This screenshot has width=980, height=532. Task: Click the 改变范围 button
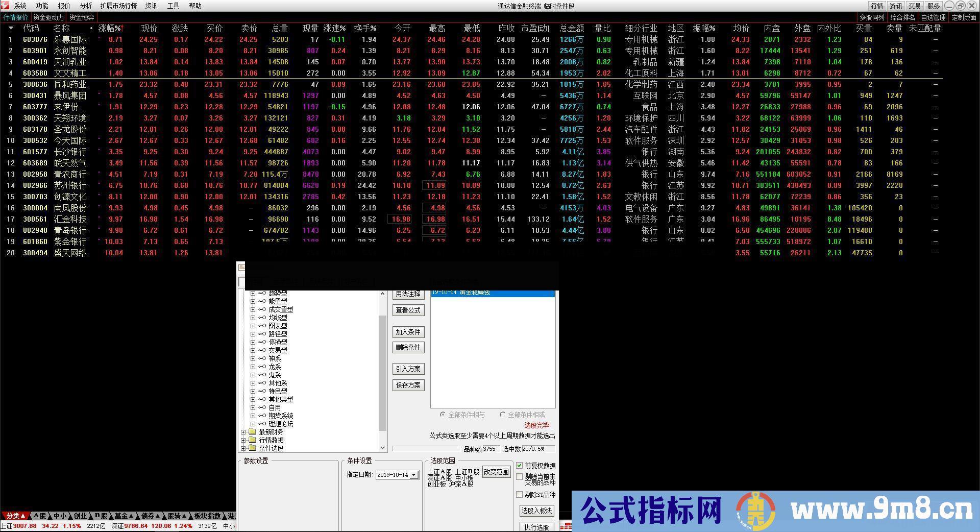pos(496,471)
